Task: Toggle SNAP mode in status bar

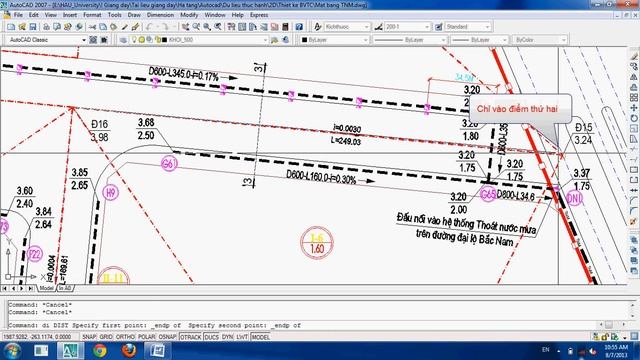Action: point(89,337)
